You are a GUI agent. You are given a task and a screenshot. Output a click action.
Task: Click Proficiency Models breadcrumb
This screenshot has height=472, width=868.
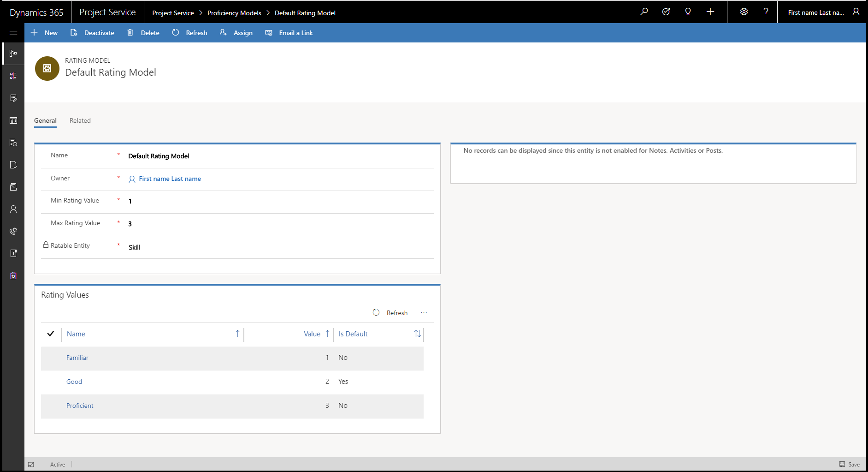click(234, 13)
